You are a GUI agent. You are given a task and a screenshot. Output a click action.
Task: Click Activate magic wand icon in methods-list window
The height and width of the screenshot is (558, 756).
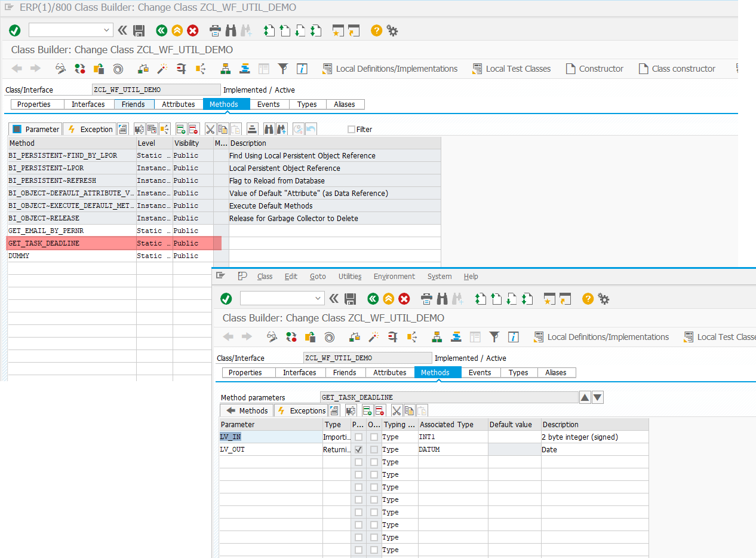coord(162,69)
